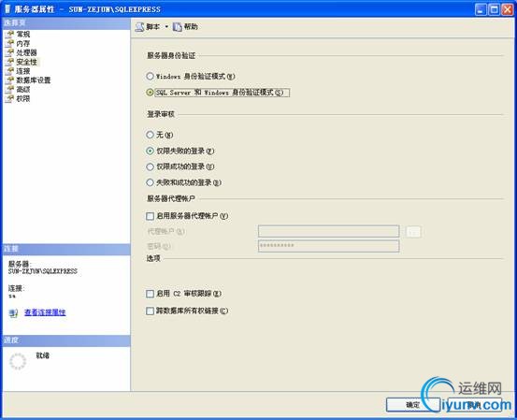Viewport: 517px width, 420px height.
Task: Click the 确定 button
Action: click(x=413, y=404)
